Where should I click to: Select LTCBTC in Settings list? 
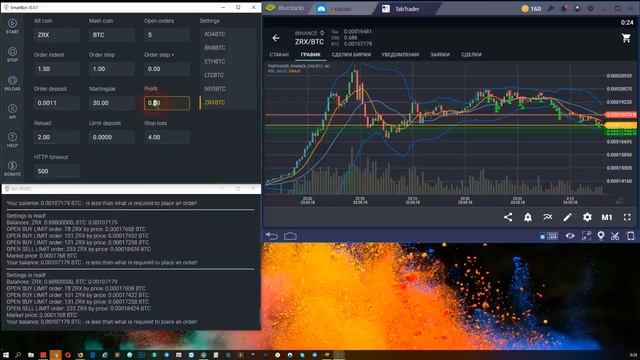[215, 75]
